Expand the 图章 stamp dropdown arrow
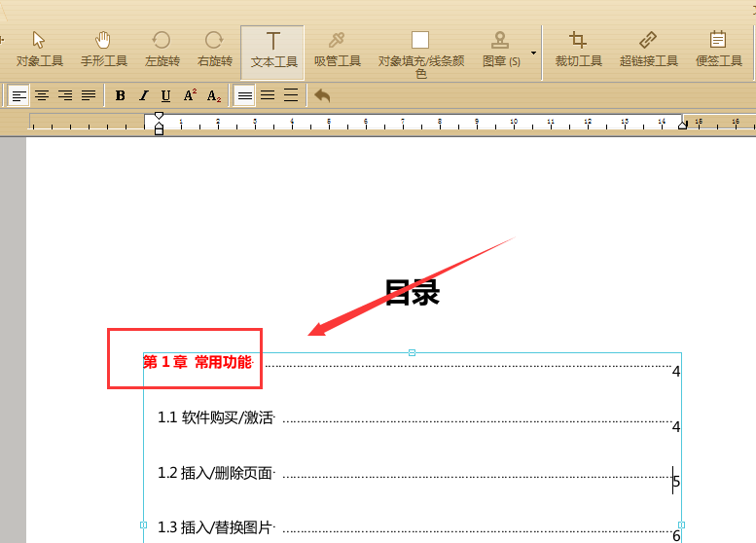Screen dimensions: 756x543 click(533, 53)
